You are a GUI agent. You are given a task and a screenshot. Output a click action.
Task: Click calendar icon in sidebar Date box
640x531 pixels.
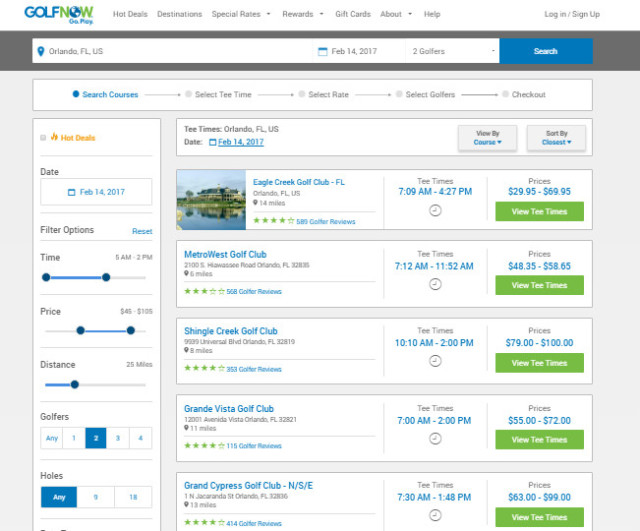point(71,192)
